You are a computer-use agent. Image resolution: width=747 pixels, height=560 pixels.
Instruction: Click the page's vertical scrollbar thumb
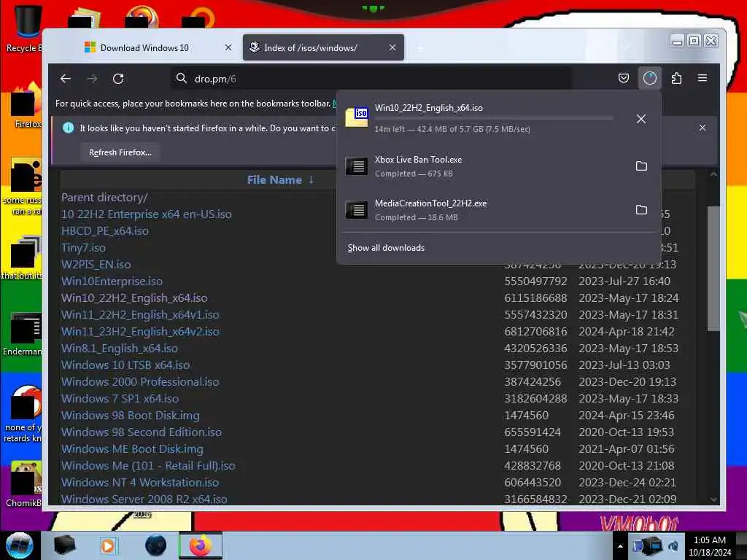click(713, 268)
